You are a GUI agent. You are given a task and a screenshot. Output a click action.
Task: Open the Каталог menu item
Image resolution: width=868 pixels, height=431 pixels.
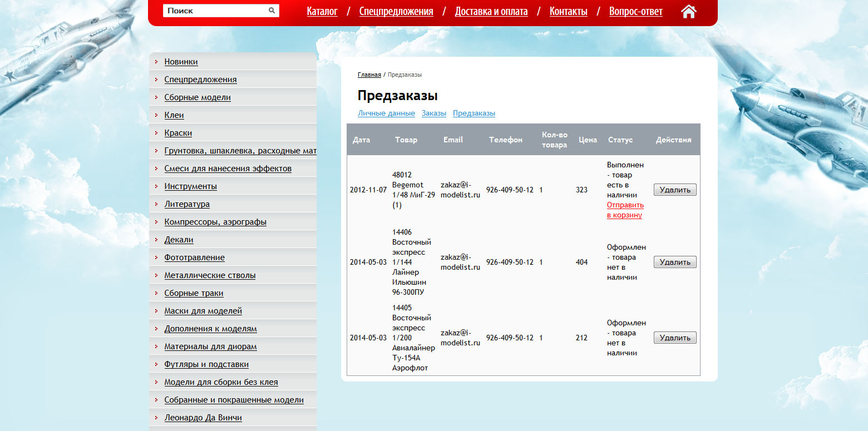pyautogui.click(x=322, y=11)
